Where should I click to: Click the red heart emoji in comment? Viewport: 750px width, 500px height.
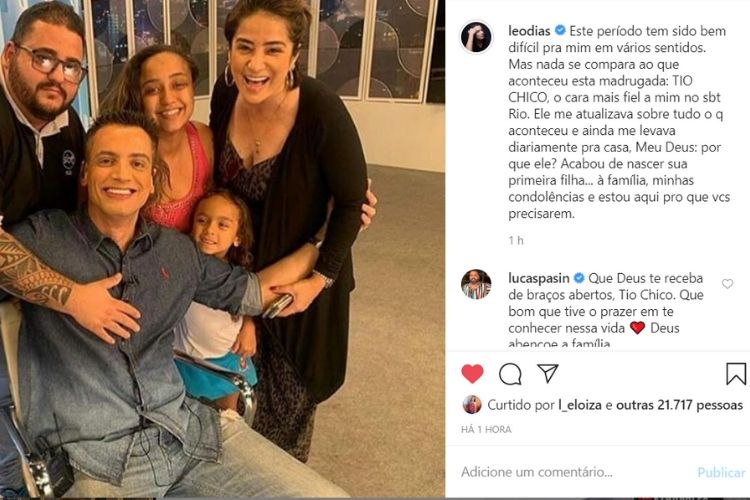point(637,328)
